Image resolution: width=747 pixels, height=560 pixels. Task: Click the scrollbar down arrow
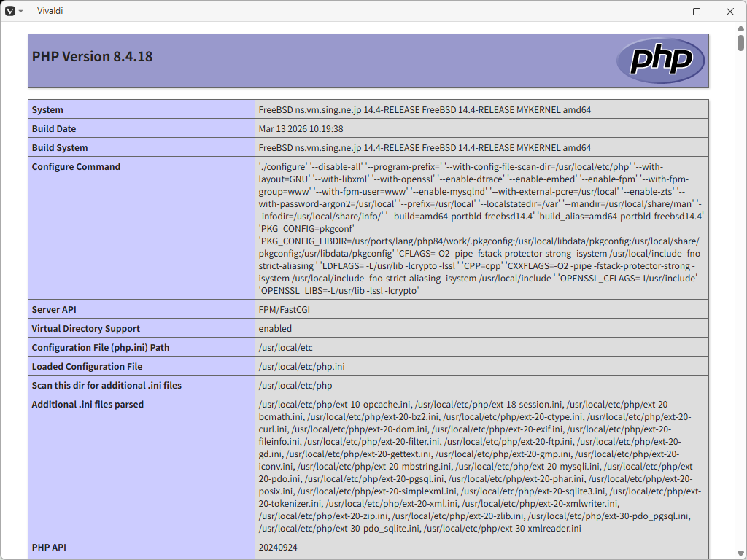pos(740,553)
